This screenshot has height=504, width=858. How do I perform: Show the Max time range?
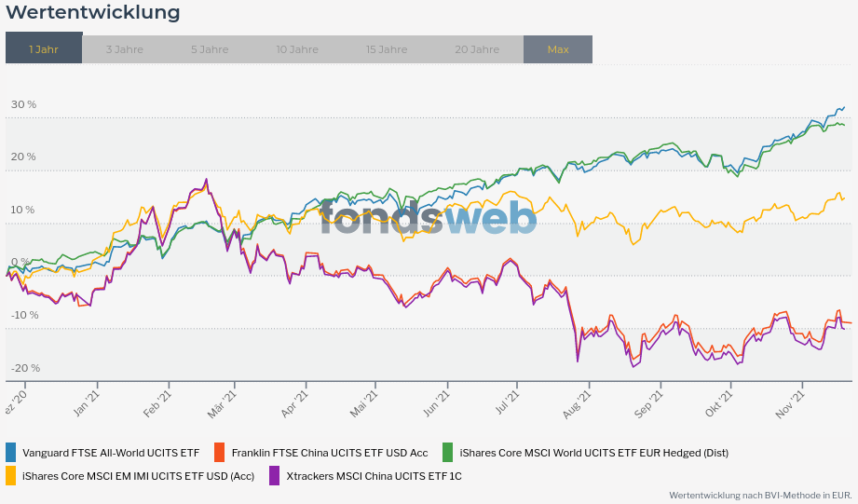coord(558,49)
